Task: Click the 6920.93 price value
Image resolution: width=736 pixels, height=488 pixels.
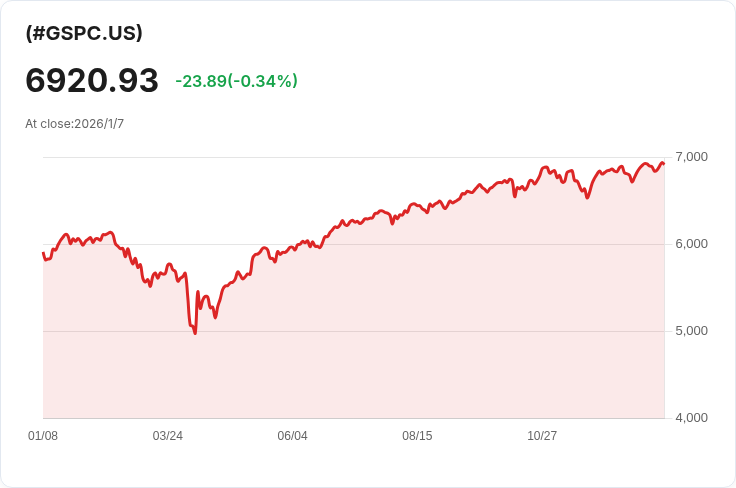Action: coord(92,80)
